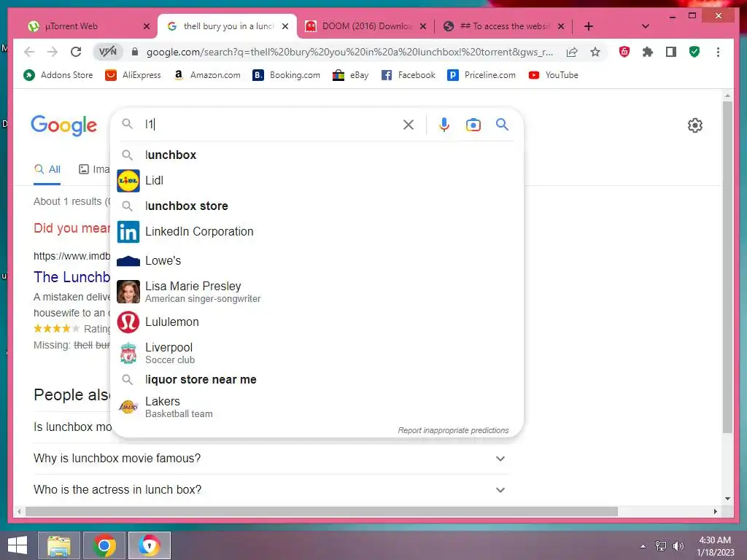Select the Liverpool soccer club suggestion
Viewport: 747px width, 560px height.
(x=317, y=353)
